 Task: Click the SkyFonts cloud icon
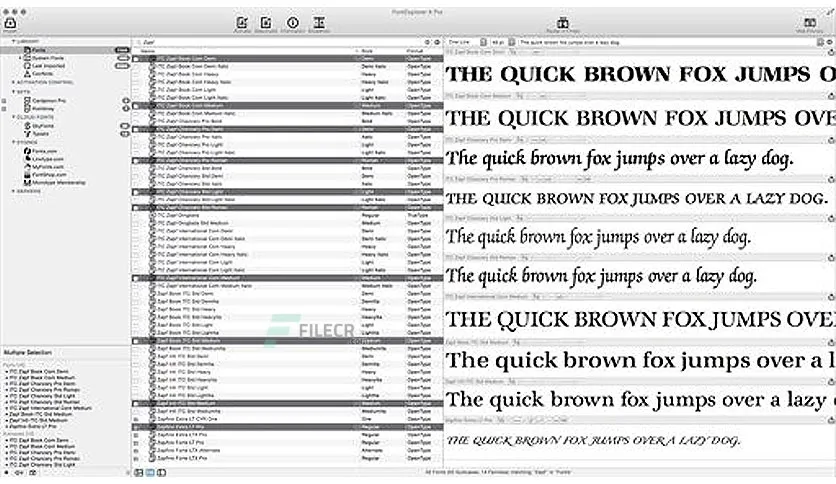click(28, 126)
